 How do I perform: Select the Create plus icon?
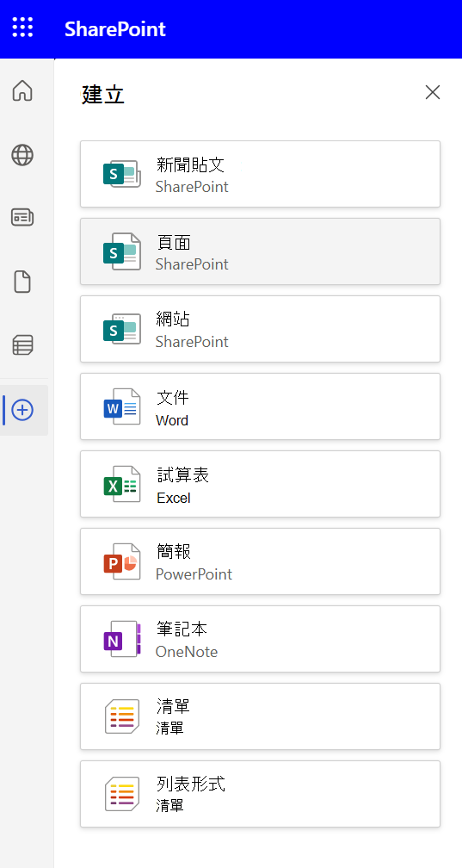22,410
